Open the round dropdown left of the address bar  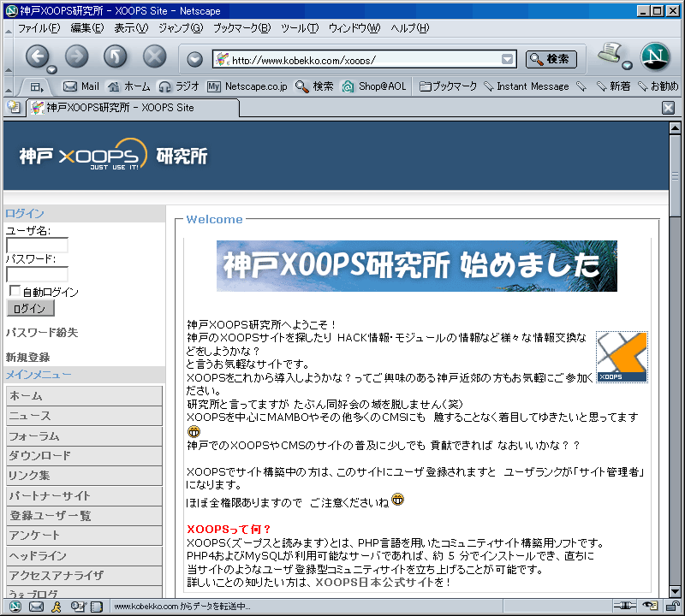(x=195, y=59)
